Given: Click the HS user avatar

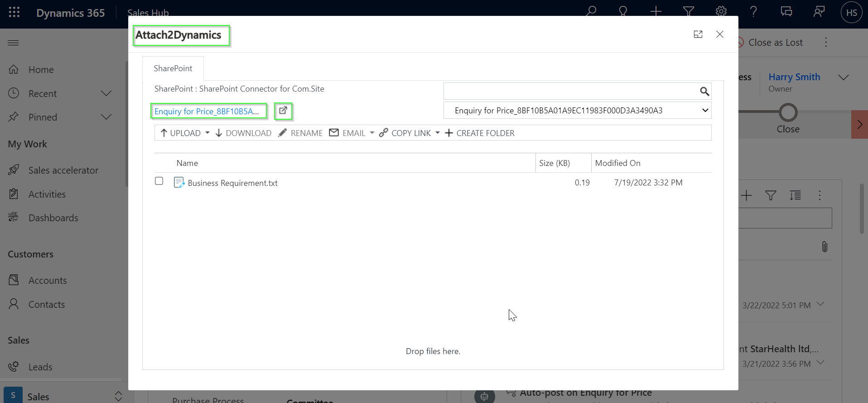Looking at the screenshot, I should point(852,12).
